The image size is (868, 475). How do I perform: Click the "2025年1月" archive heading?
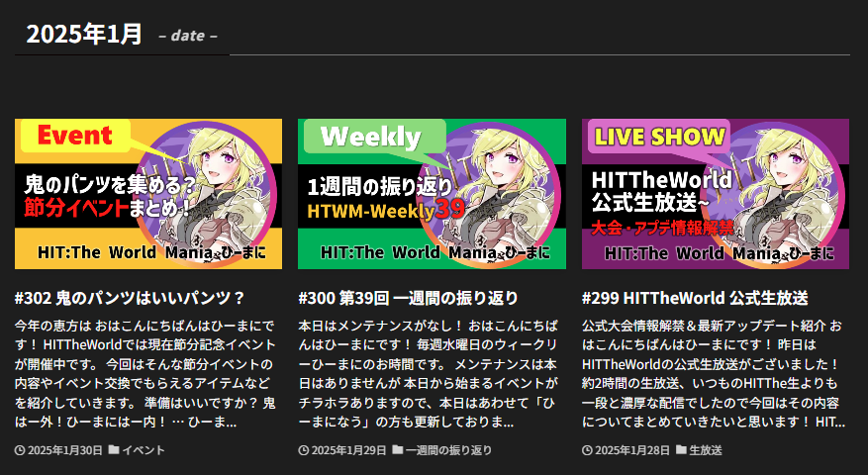click(84, 34)
